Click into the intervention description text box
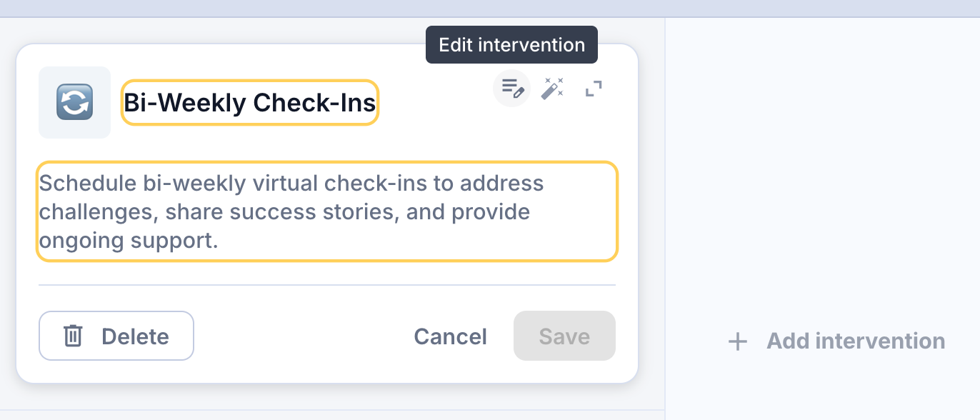Viewport: 980px width, 420px height. 326,212
